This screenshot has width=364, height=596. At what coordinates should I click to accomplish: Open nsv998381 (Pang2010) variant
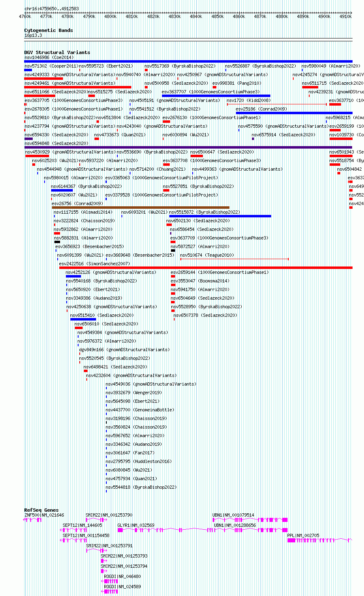[x=237, y=84]
